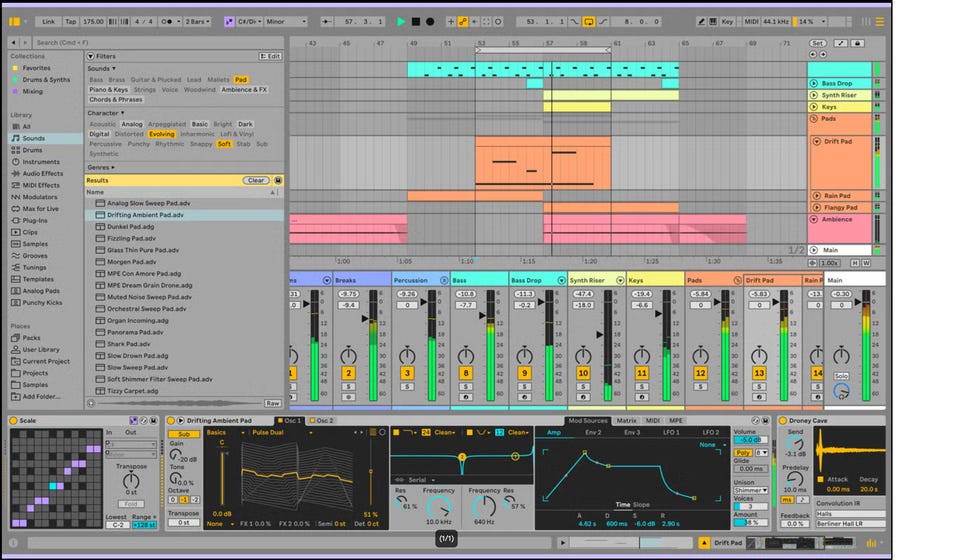Screen dimensions: 960x560
Task: Click the Bass Drop track play icon
Action: pos(814,83)
